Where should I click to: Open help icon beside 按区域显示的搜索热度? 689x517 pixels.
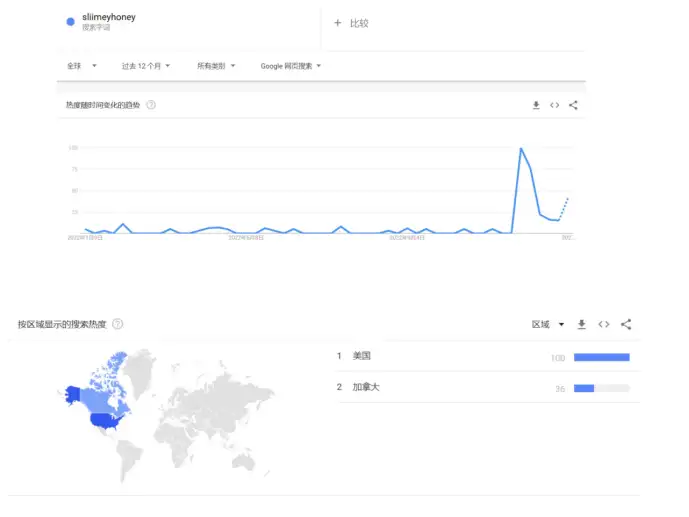coord(118,324)
